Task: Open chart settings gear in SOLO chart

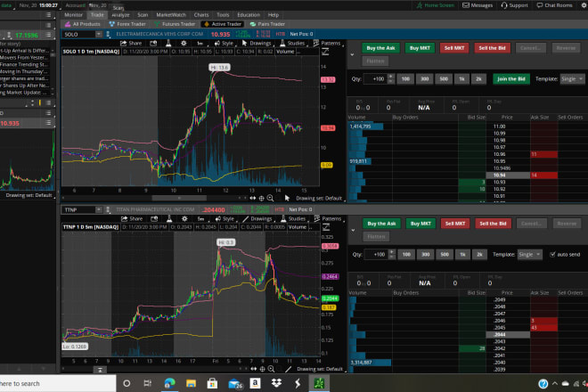Action: pyautogui.click(x=184, y=43)
